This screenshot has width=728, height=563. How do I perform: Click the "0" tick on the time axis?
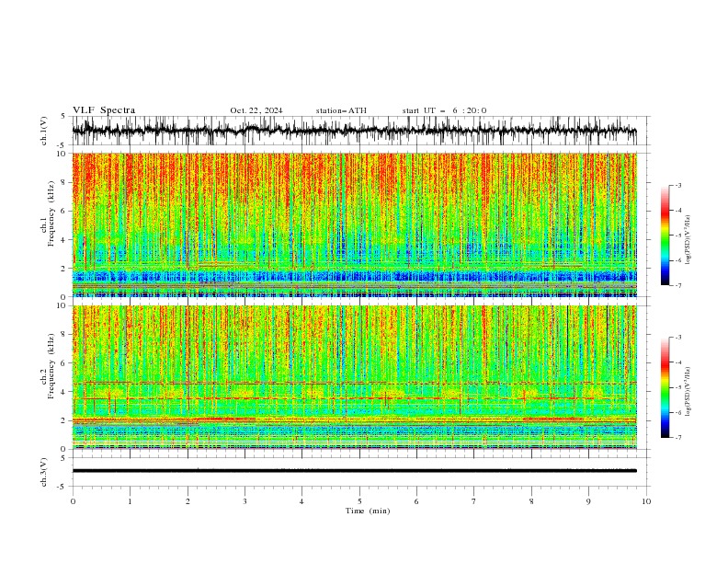pos(73,501)
